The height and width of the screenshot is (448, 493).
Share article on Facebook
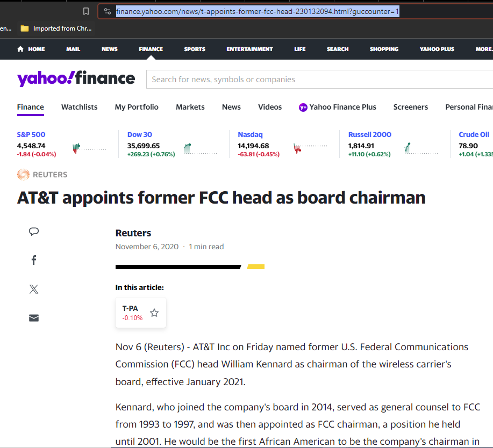[x=34, y=260]
